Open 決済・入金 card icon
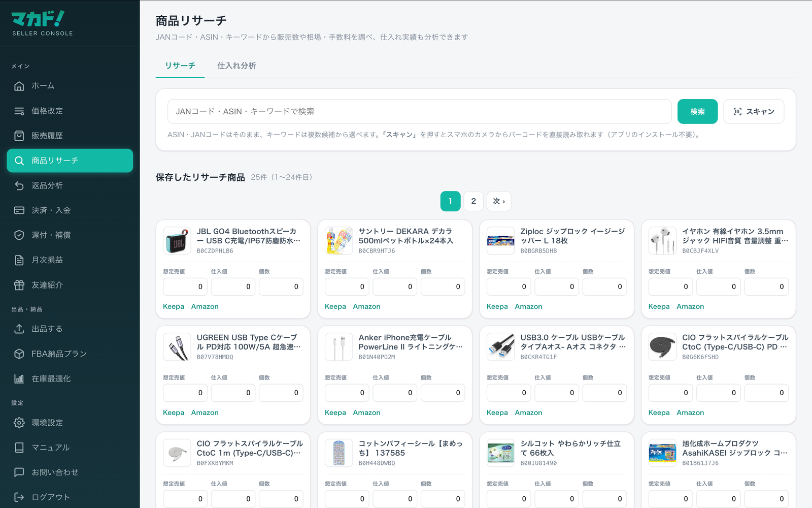The image size is (812, 508). click(19, 210)
